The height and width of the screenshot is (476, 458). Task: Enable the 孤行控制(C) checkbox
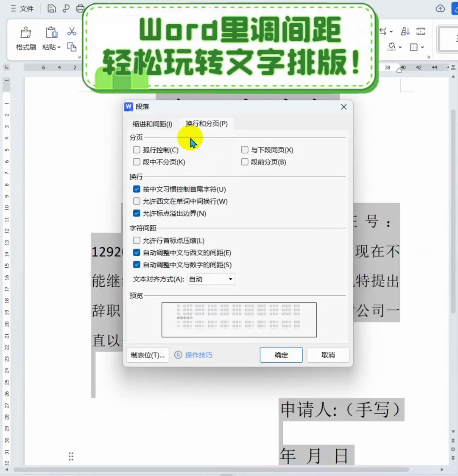(x=137, y=149)
